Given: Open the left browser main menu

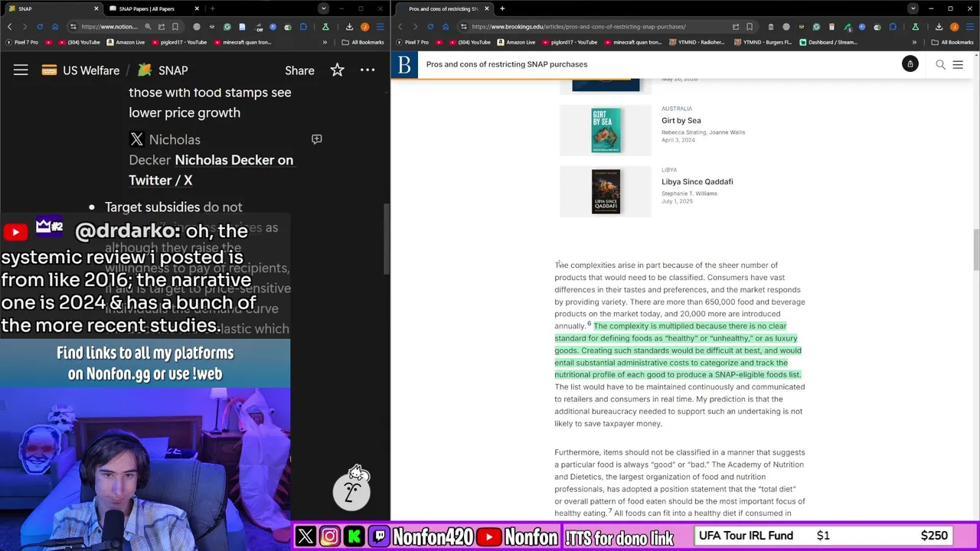Looking at the screenshot, I should pyautogui.click(x=380, y=27).
